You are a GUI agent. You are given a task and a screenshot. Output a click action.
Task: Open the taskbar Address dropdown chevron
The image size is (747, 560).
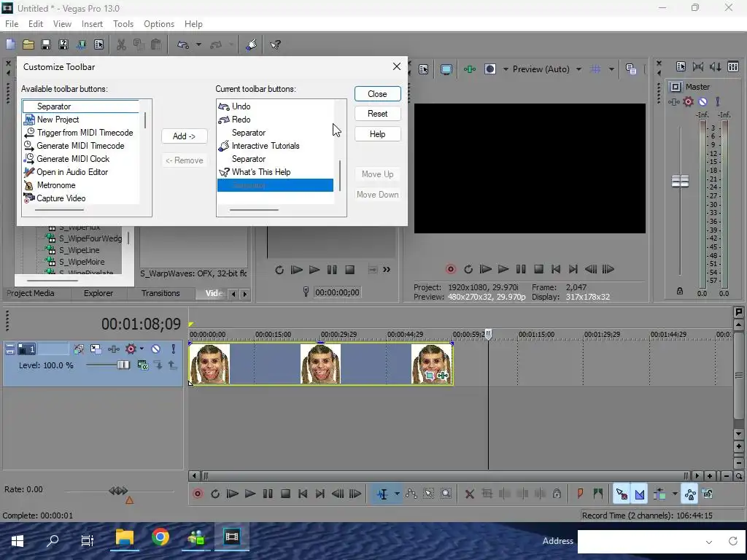(709, 542)
